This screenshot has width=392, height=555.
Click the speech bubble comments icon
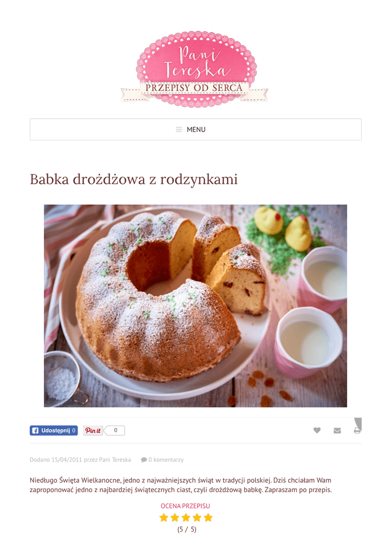point(143,460)
